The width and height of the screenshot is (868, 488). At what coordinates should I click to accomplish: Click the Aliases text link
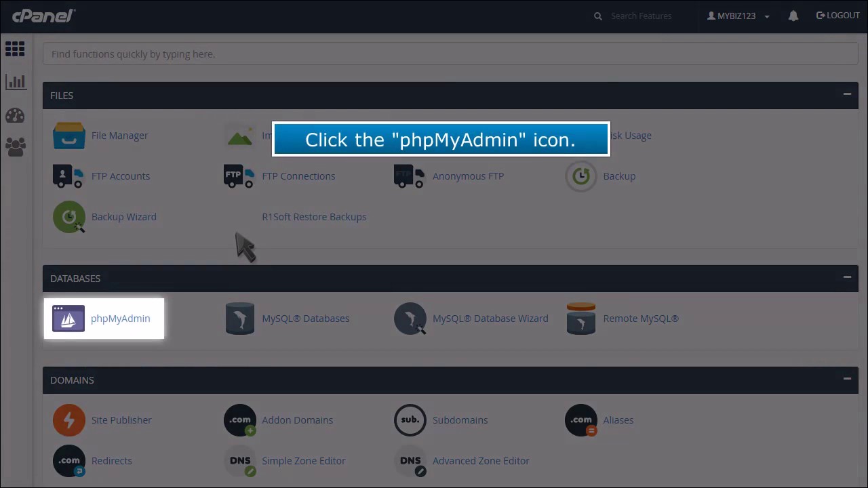click(x=618, y=420)
